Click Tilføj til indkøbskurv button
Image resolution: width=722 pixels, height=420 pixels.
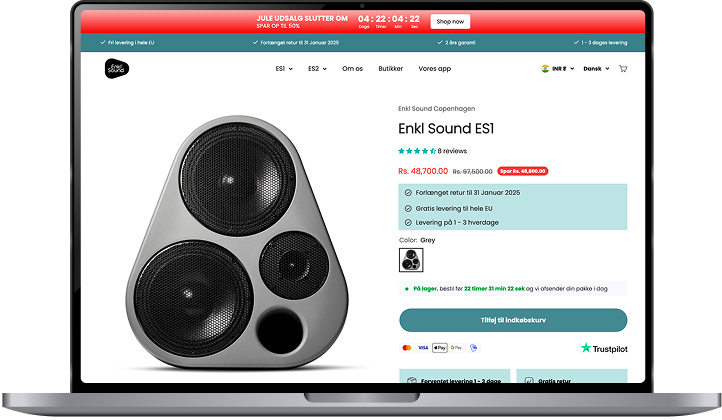tap(513, 320)
